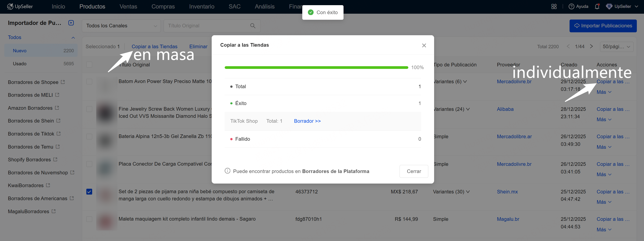
Task: Click the green progress bar at 100%
Action: tap(316, 68)
